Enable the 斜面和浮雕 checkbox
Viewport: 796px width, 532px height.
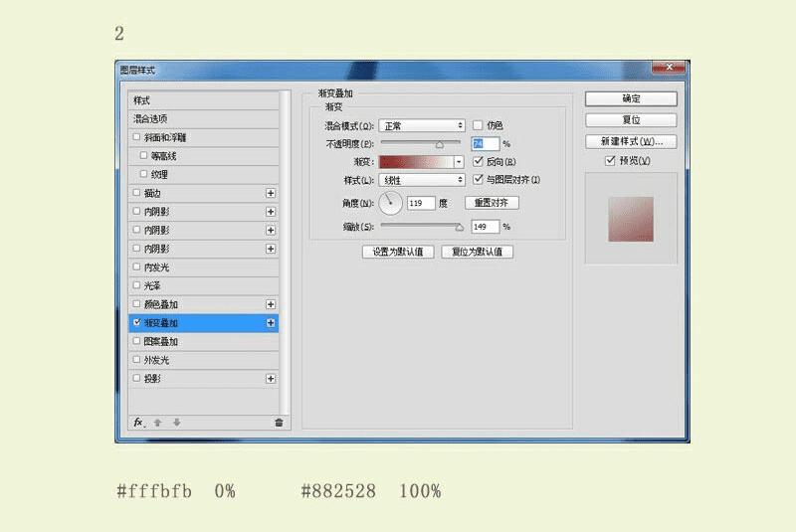point(136,137)
